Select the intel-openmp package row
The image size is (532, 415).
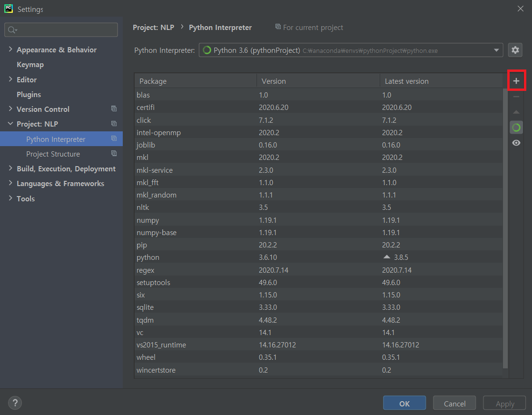319,132
